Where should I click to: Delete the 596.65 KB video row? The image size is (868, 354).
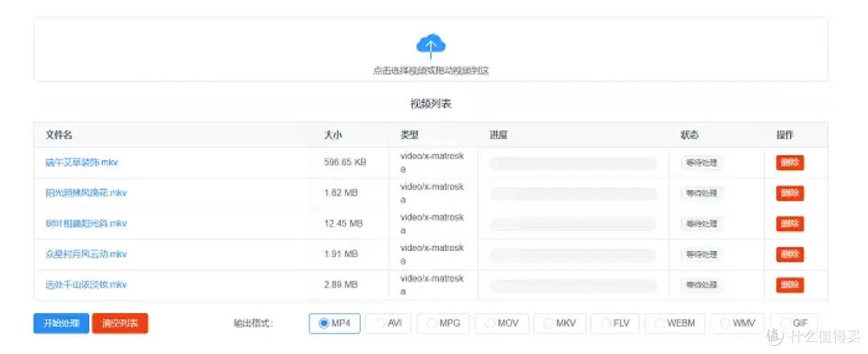pos(790,163)
